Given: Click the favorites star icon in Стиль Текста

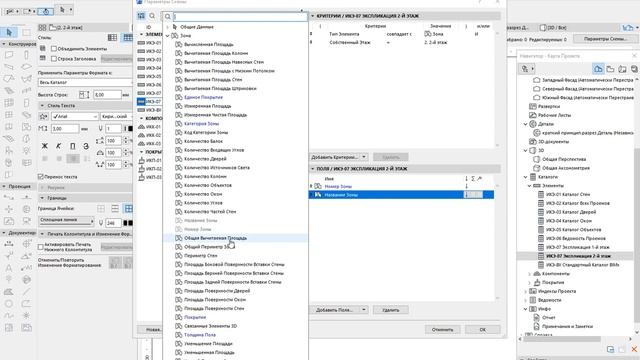Looking at the screenshot, I should pos(43,117).
